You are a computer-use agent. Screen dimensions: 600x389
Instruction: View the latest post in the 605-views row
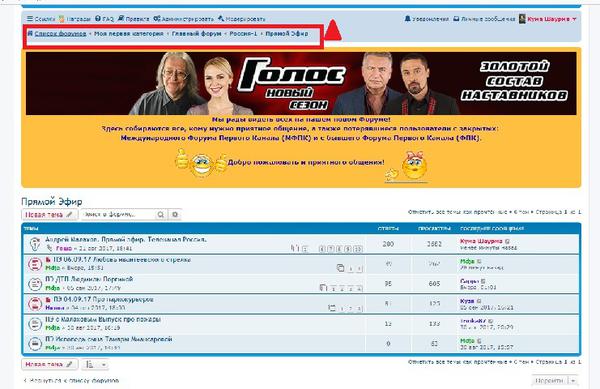[x=483, y=282]
